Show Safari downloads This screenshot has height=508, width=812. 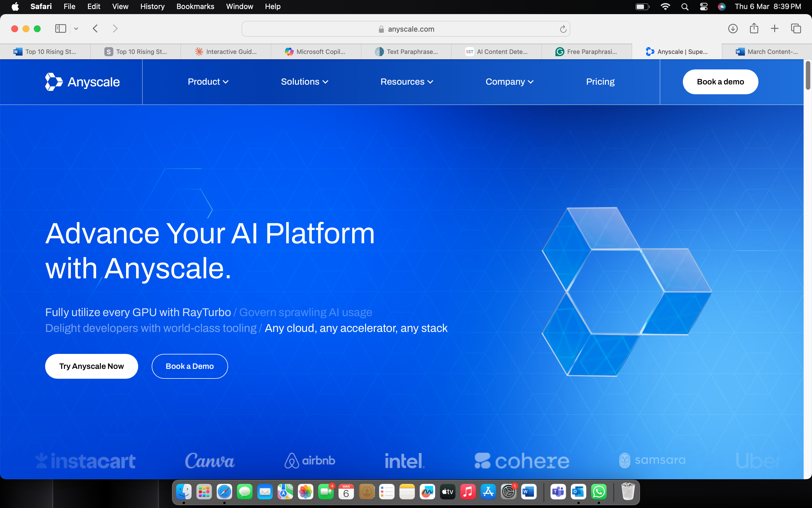click(x=733, y=29)
